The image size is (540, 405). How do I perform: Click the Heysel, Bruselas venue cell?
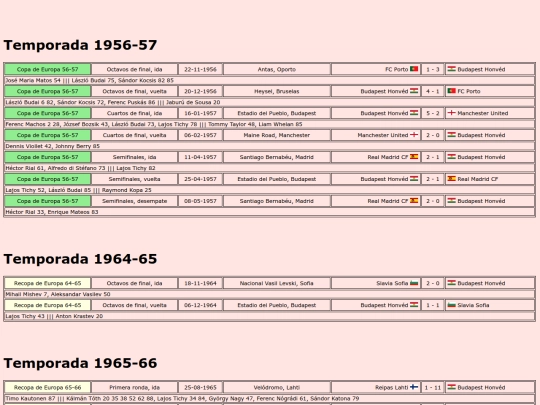[277, 91]
